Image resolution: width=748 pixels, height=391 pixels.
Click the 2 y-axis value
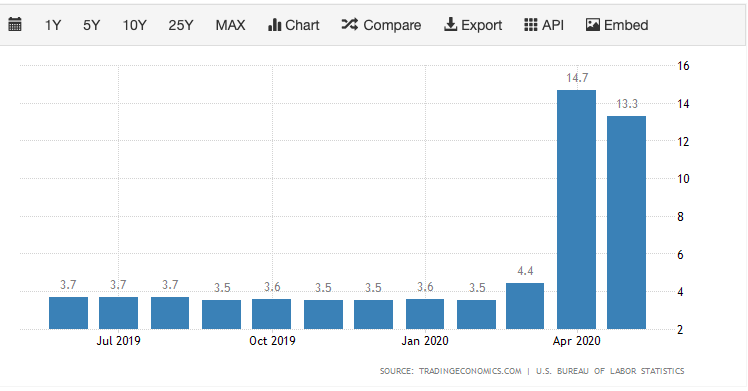(x=680, y=329)
